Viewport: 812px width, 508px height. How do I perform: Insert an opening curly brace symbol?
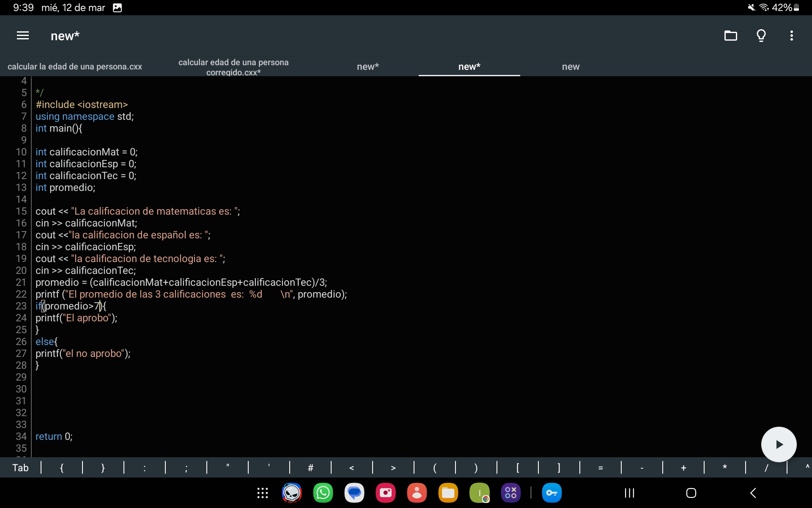coord(62,468)
